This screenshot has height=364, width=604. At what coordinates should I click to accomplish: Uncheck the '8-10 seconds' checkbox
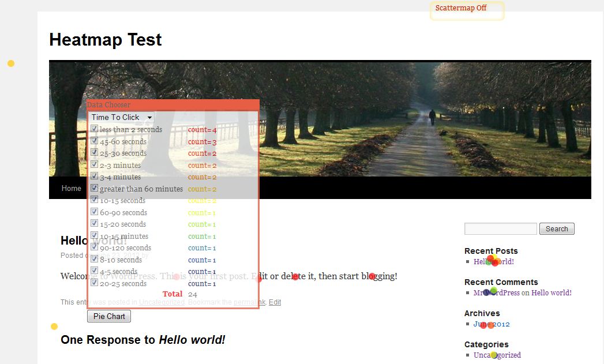(x=94, y=259)
